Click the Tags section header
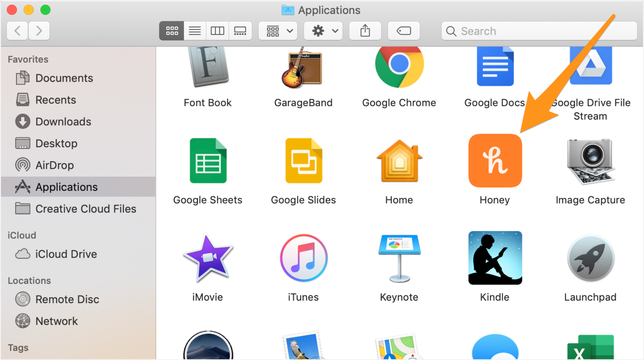Viewport: 644px width, 360px height. pyautogui.click(x=18, y=348)
